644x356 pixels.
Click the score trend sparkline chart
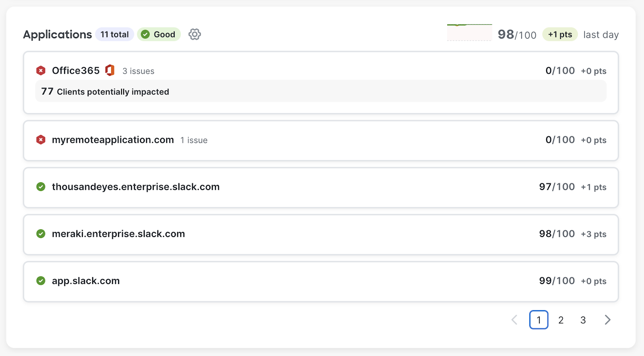(x=469, y=32)
